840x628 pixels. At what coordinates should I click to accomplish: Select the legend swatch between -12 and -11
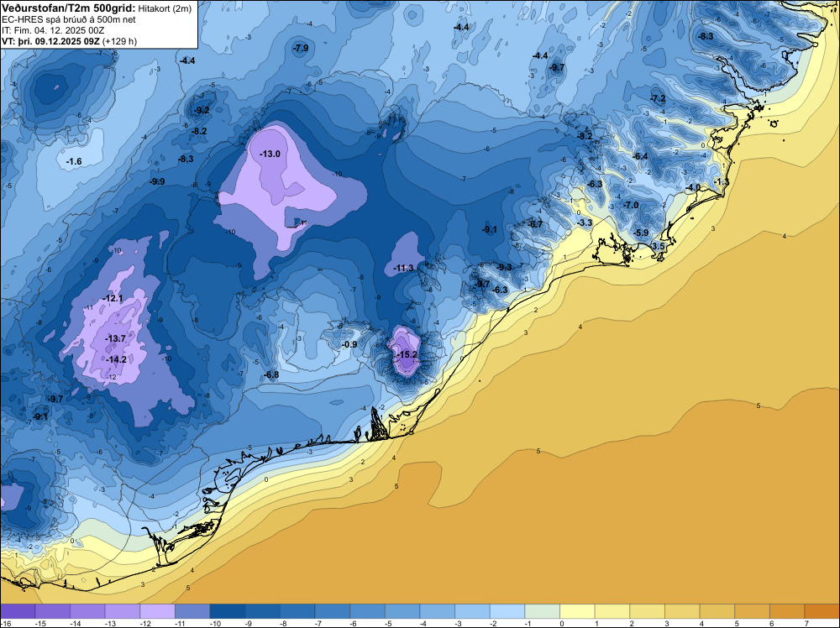(x=158, y=611)
